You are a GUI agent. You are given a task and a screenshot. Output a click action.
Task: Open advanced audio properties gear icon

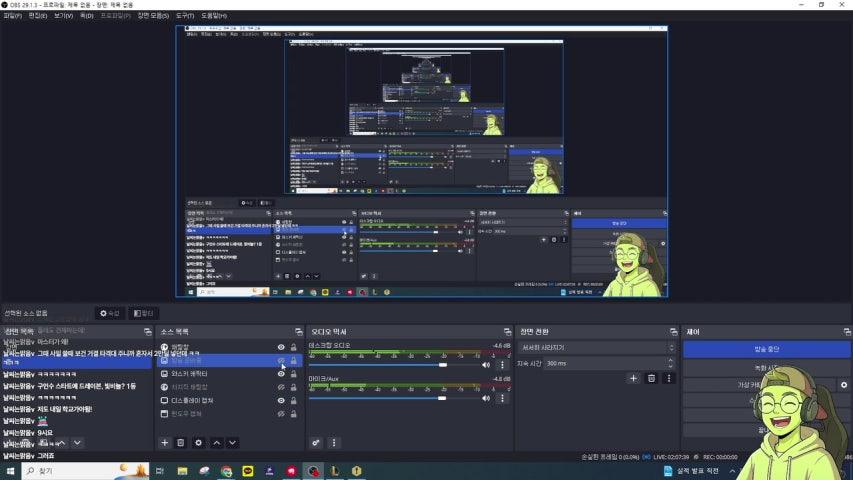click(x=317, y=442)
